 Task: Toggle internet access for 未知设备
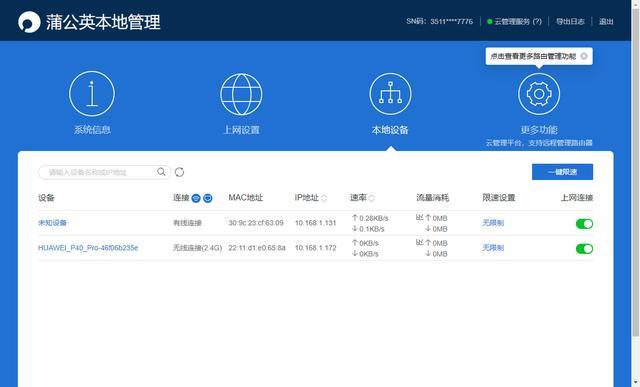tap(584, 223)
